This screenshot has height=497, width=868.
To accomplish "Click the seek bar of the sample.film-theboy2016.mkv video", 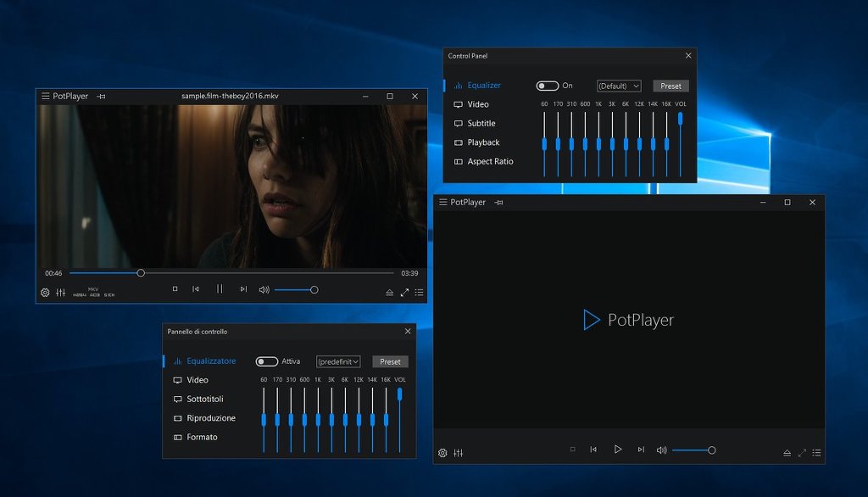I will pyautogui.click(x=254, y=273).
